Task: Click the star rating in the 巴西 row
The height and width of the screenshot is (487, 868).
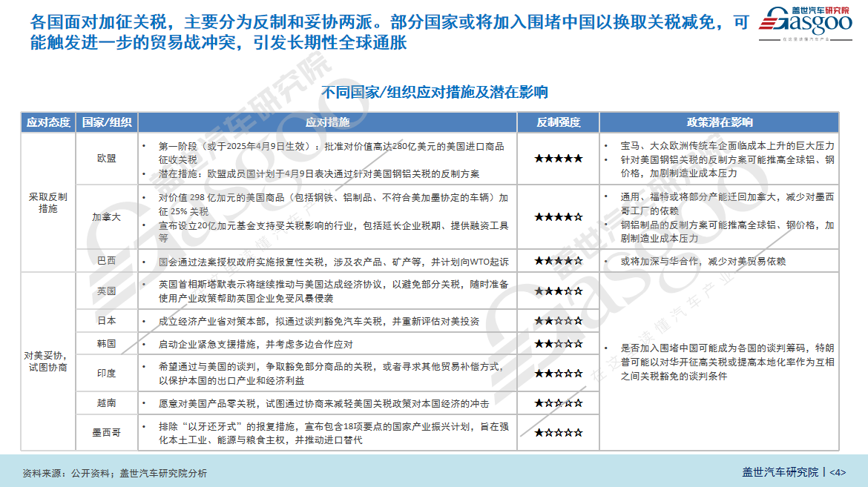Action: 558,261
